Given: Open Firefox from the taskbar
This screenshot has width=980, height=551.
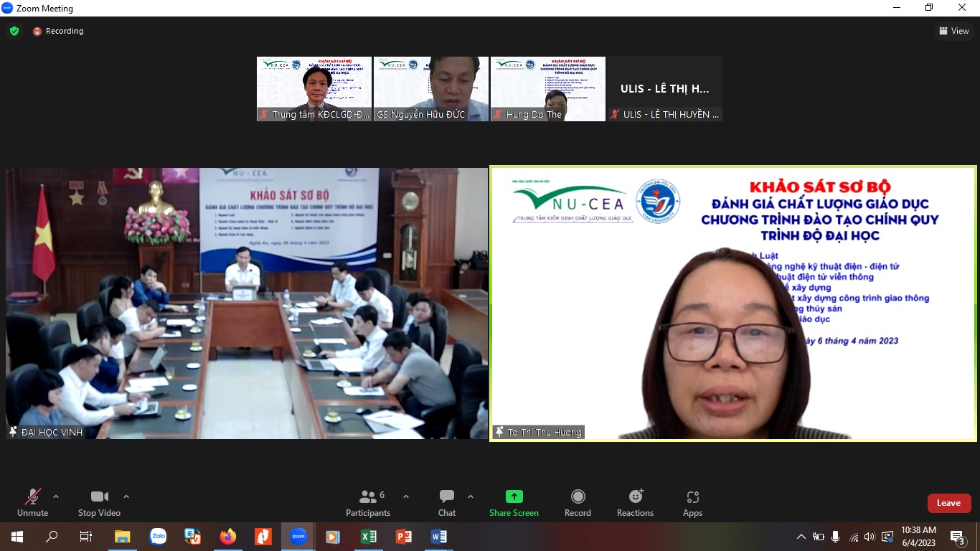Looking at the screenshot, I should click(x=228, y=537).
